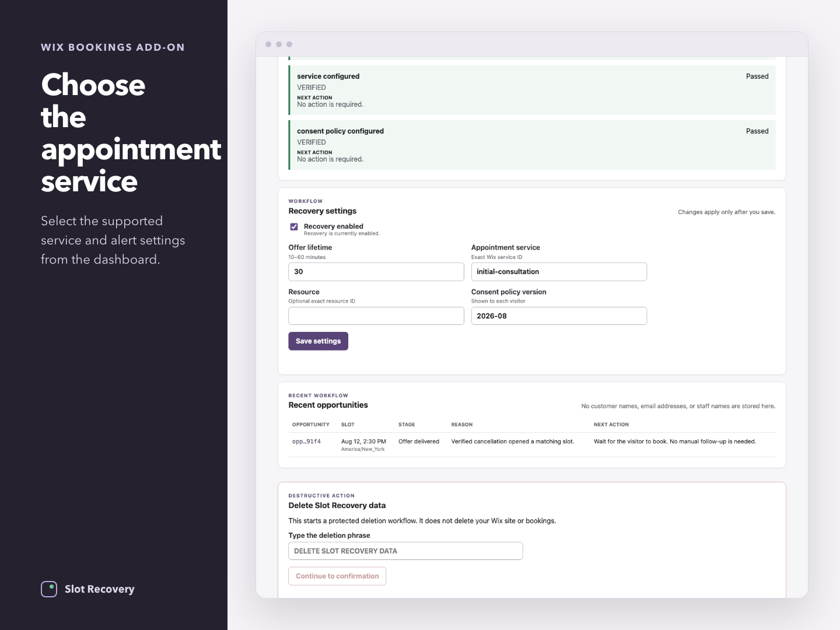
Task: Click "VERIFIED" under consent policy configured
Action: pyautogui.click(x=311, y=142)
